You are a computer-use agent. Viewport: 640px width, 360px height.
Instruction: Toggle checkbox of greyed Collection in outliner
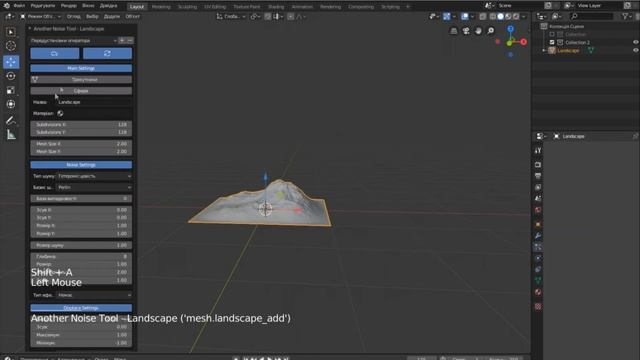coord(552,34)
